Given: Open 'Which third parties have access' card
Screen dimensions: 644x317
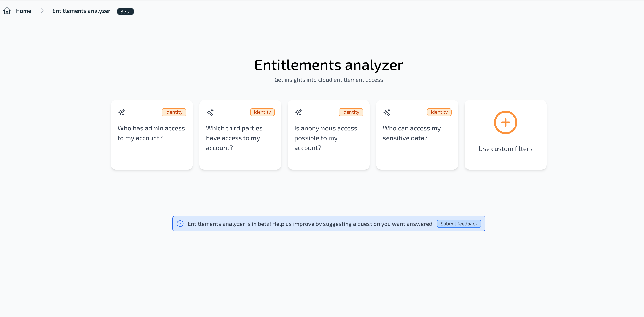Looking at the screenshot, I should pos(240,135).
